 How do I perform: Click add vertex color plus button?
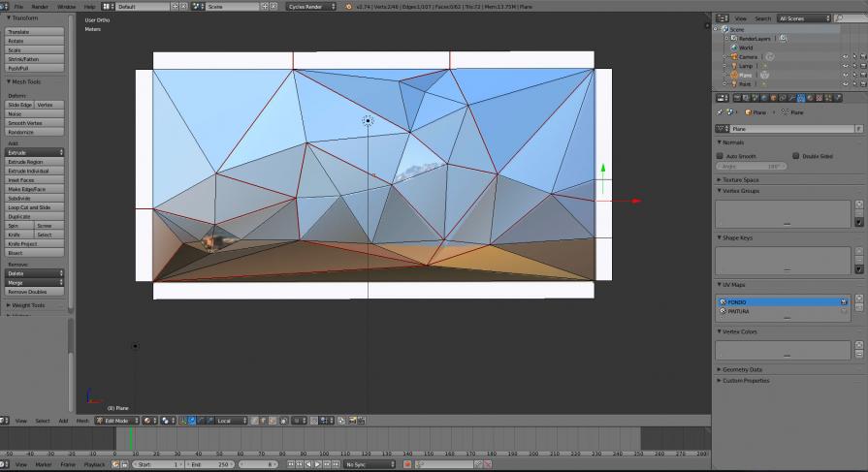click(858, 345)
